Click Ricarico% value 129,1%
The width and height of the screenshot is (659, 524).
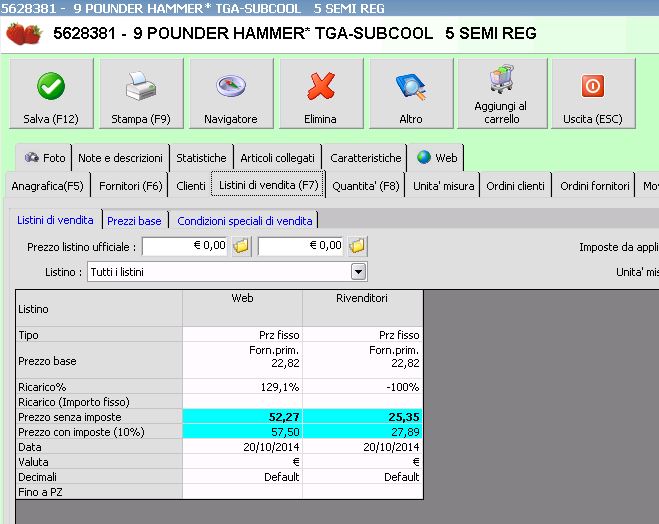(x=243, y=387)
